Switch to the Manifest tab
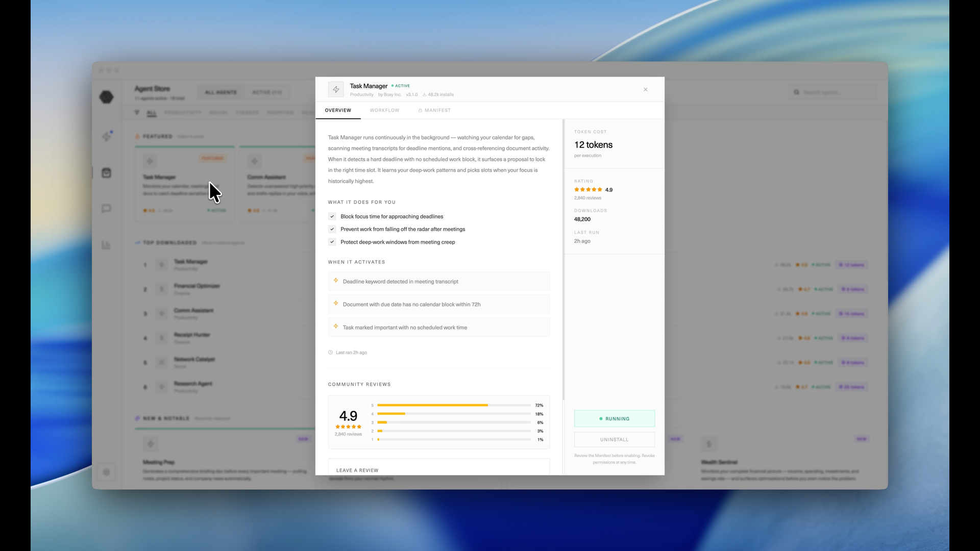 tap(437, 110)
